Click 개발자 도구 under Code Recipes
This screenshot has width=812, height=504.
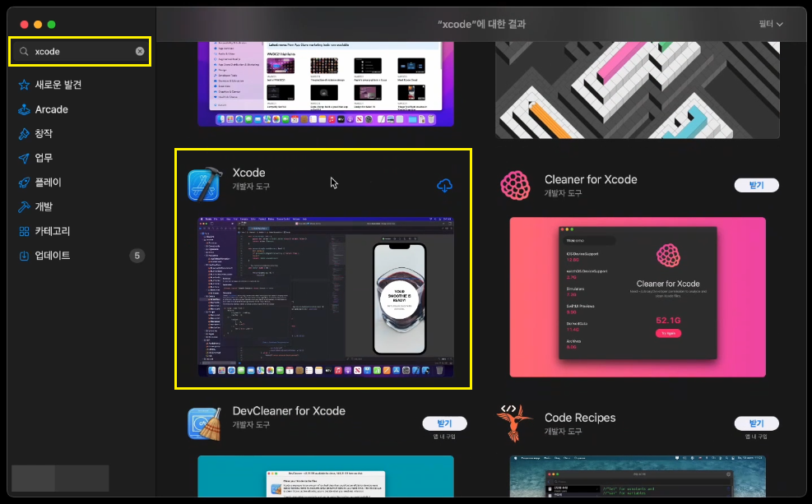pyautogui.click(x=563, y=431)
